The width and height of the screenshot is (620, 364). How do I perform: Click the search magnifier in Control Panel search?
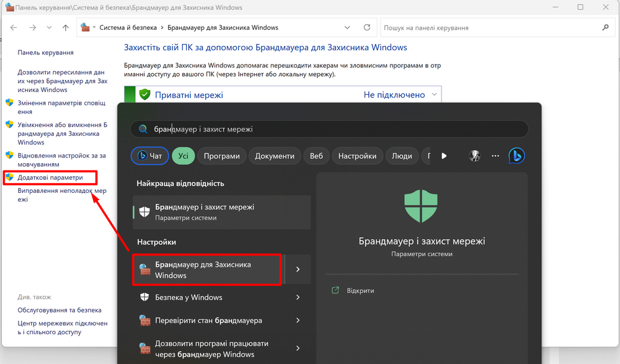[604, 27]
